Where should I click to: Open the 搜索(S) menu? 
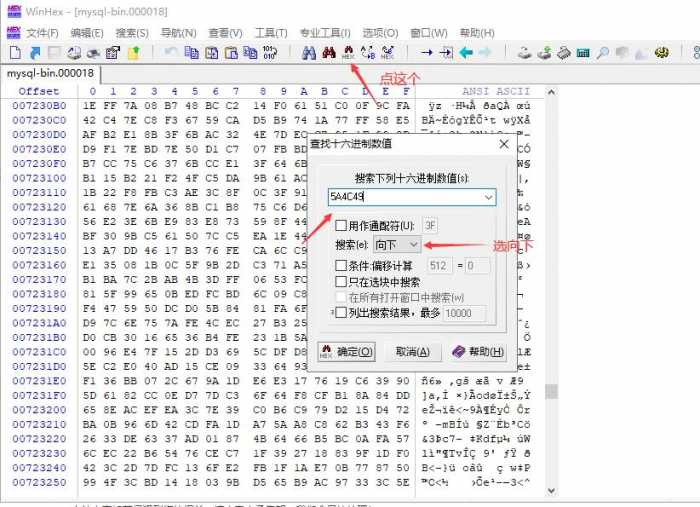point(132,33)
